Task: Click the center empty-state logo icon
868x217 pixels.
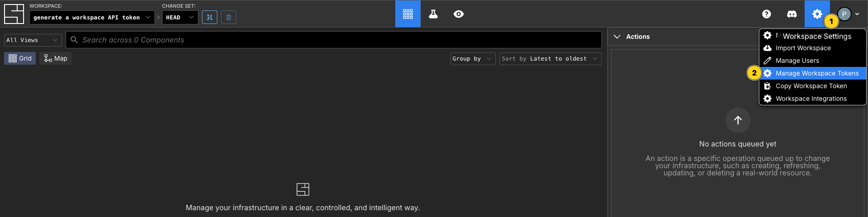Action: point(303,189)
